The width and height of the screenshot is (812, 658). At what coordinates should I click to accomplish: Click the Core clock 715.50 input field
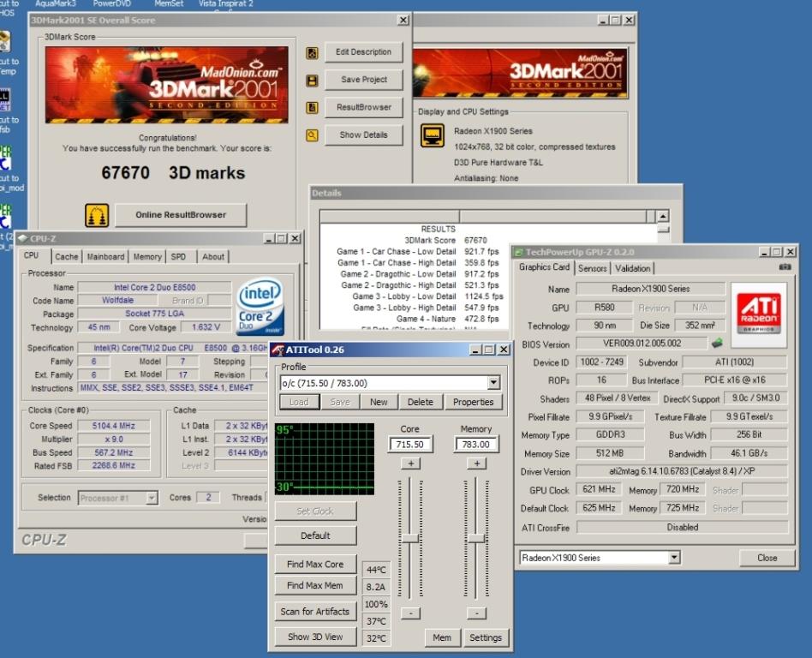point(410,445)
